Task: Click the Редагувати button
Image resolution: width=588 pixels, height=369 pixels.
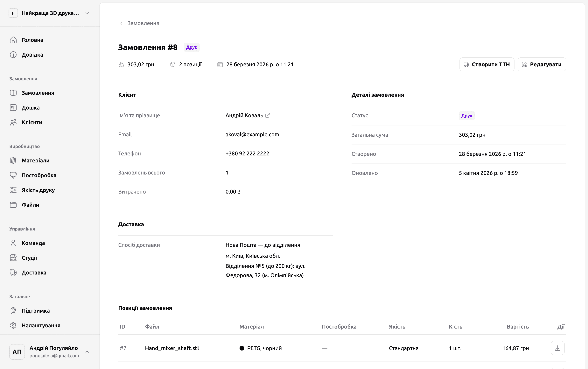Action: (542, 64)
